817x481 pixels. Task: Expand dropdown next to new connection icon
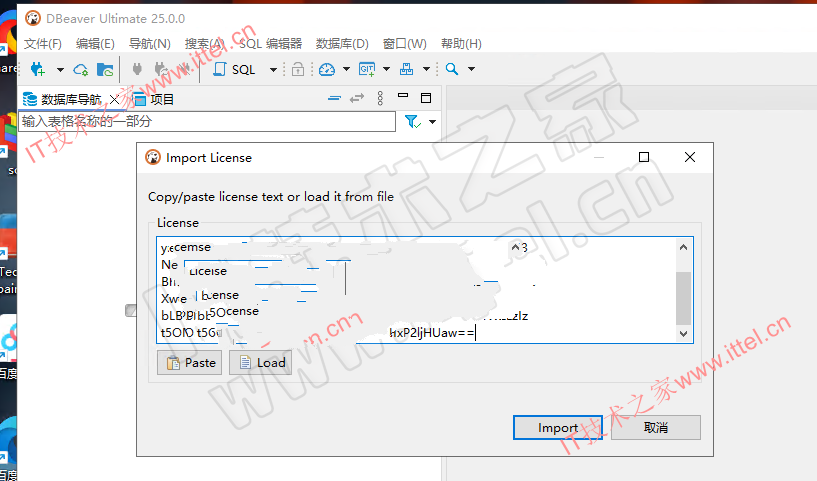coord(60,69)
